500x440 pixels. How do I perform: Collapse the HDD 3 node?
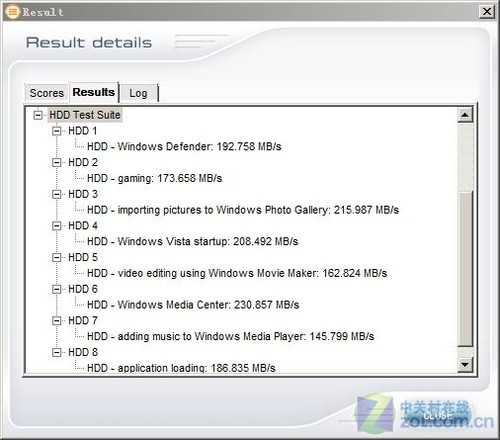coord(57,194)
